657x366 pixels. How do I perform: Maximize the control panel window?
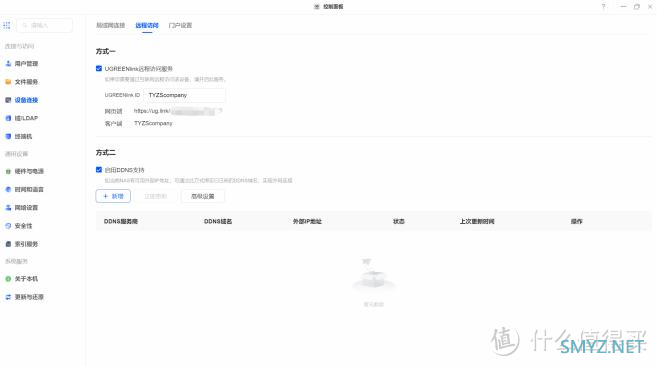(x=637, y=7)
